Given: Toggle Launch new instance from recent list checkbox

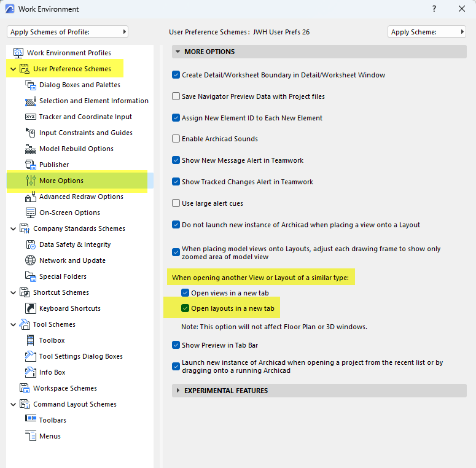Looking at the screenshot, I should [176, 366].
